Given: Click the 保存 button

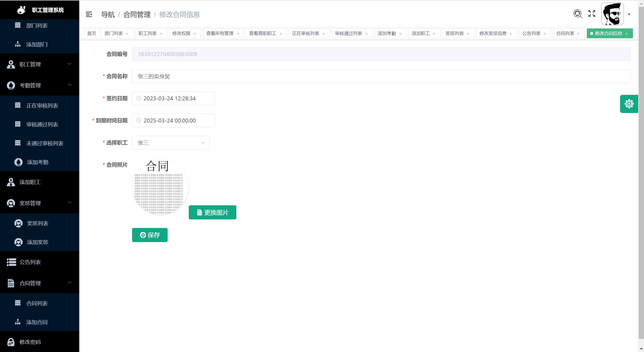Looking at the screenshot, I should [x=150, y=235].
